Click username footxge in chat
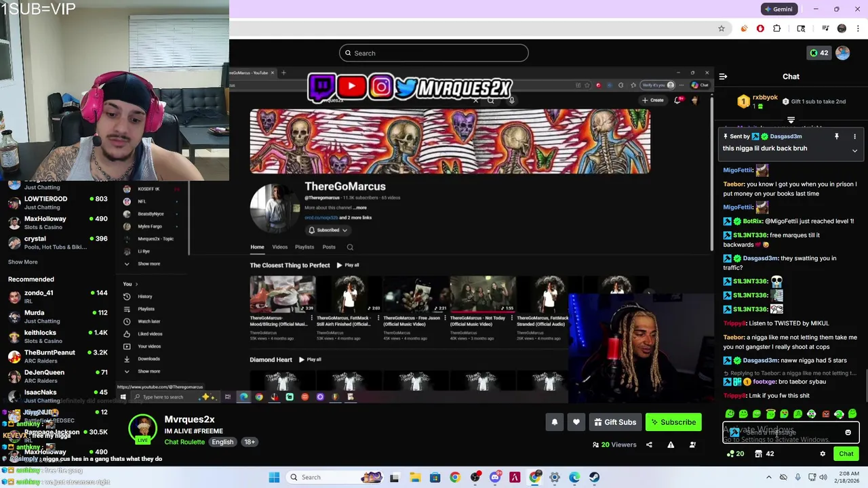 [765, 382]
